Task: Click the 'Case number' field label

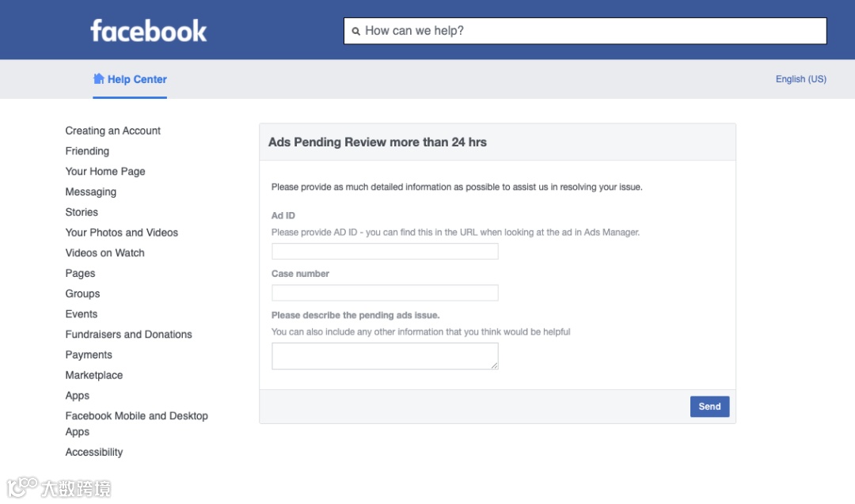Action: tap(301, 274)
